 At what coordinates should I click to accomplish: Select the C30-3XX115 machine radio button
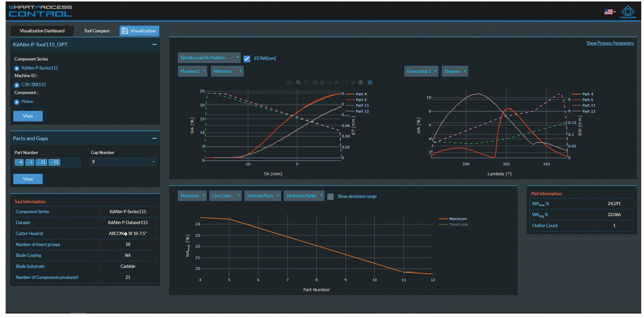tap(17, 85)
